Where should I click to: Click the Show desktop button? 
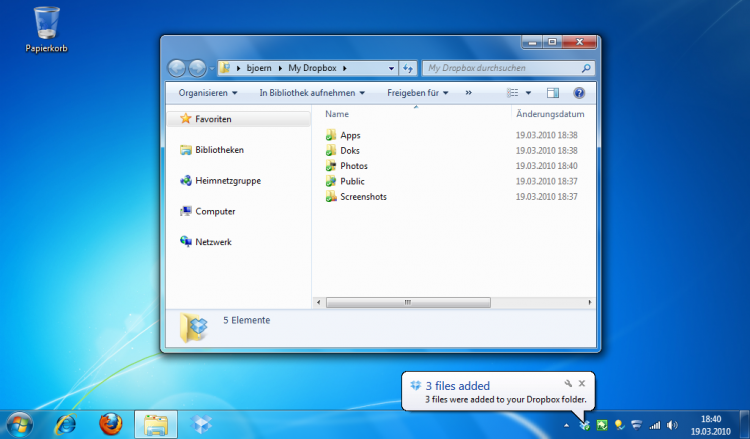pyautogui.click(x=744, y=425)
